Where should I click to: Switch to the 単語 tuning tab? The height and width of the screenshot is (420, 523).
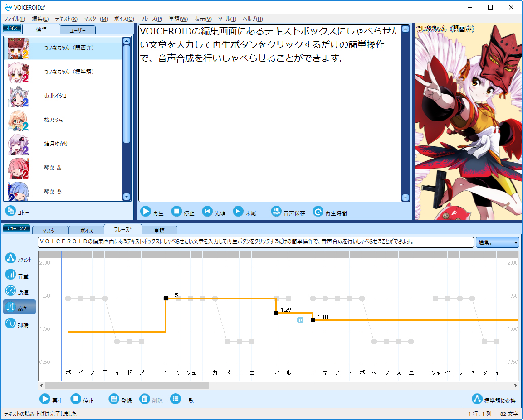tap(159, 230)
